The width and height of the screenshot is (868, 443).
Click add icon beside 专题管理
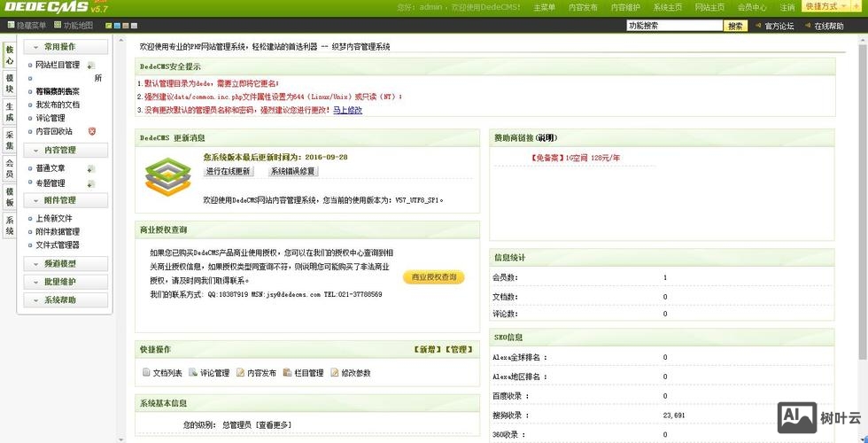(x=91, y=183)
